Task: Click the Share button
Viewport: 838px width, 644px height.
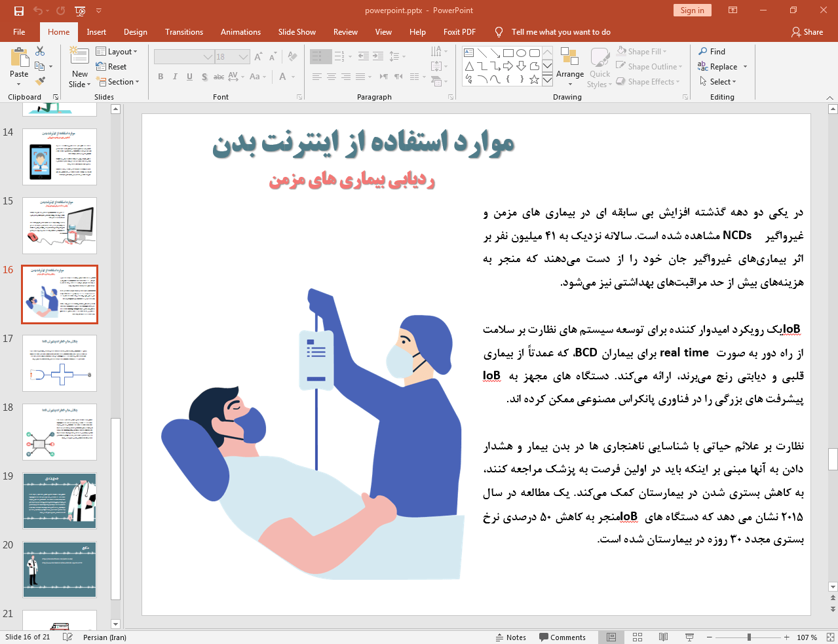Action: coord(807,31)
